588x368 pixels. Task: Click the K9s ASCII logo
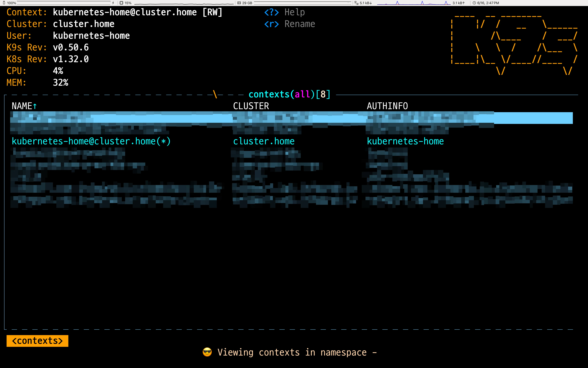514,44
